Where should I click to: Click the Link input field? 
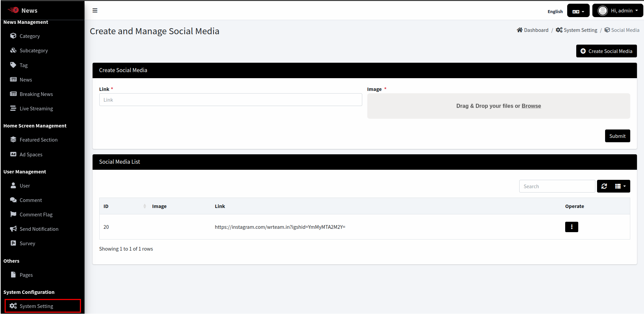tap(230, 100)
